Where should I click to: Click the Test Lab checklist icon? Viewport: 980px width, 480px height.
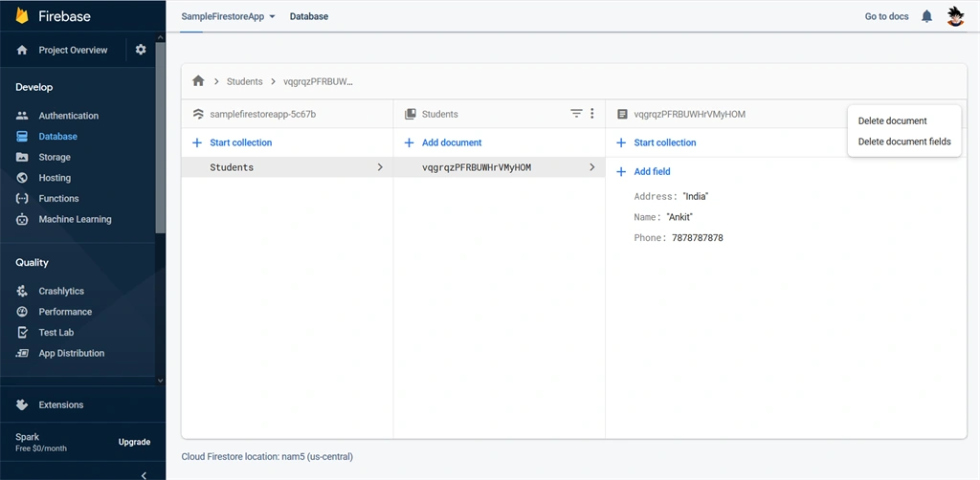click(x=23, y=332)
